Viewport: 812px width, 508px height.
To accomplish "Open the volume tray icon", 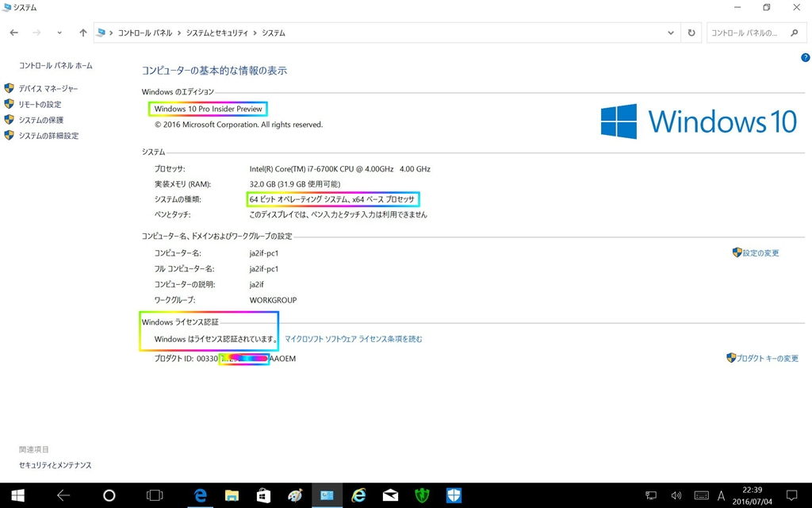I will 676,495.
